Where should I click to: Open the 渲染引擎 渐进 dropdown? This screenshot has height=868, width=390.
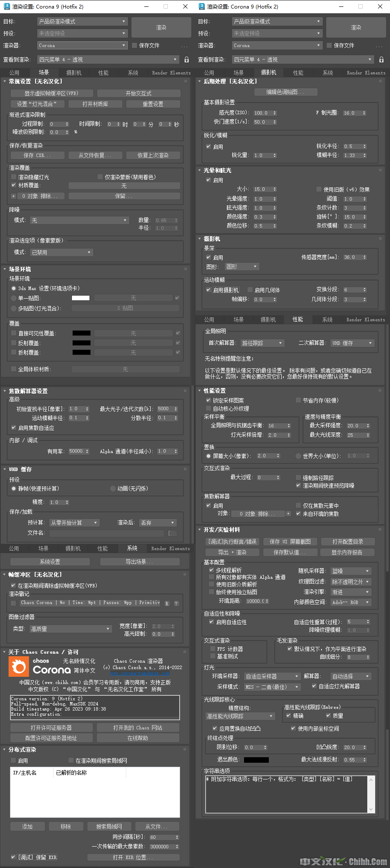coord(351,592)
